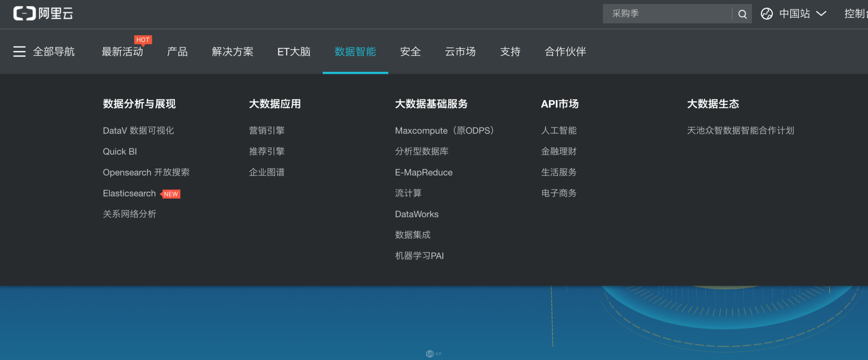Screen dimensions: 868x360
Task: Open the 云市场 menu
Action: (460, 52)
